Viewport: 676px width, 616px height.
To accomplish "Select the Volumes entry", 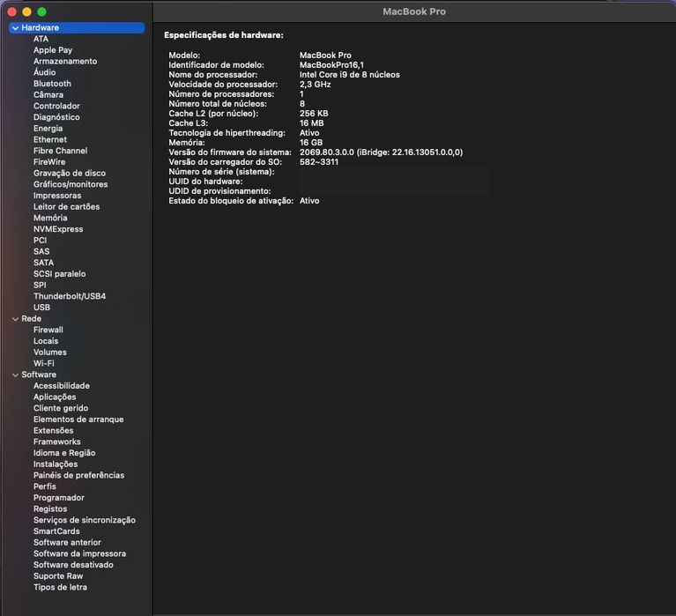I will click(50, 353).
